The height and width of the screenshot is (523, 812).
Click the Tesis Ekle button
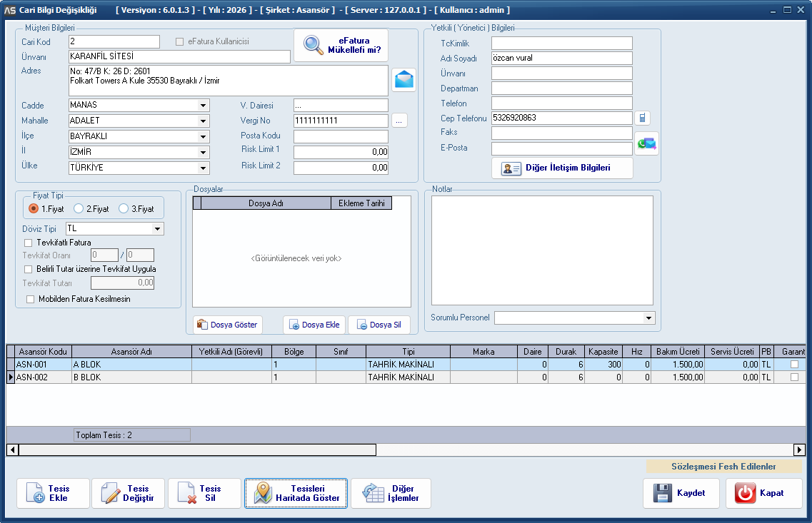[53, 493]
